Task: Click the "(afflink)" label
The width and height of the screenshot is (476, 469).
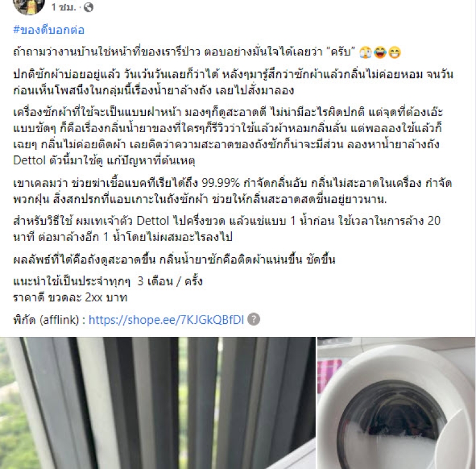Action: pos(59,320)
